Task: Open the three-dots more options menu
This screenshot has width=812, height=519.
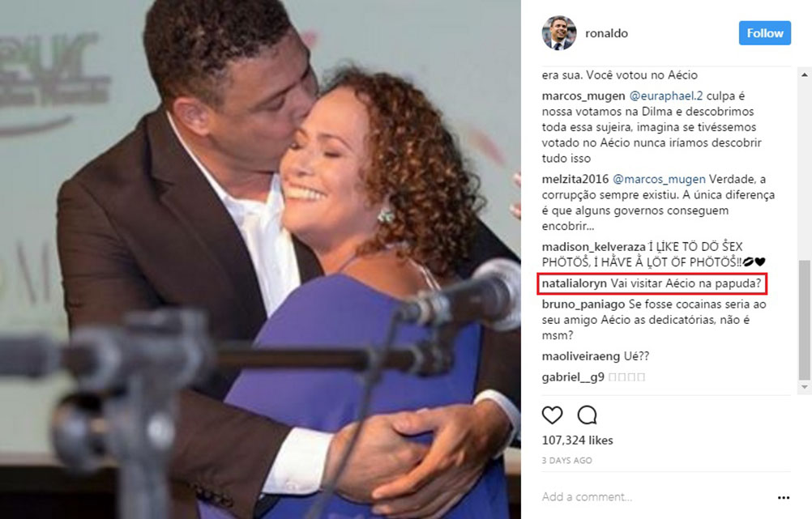Action: pyautogui.click(x=784, y=497)
